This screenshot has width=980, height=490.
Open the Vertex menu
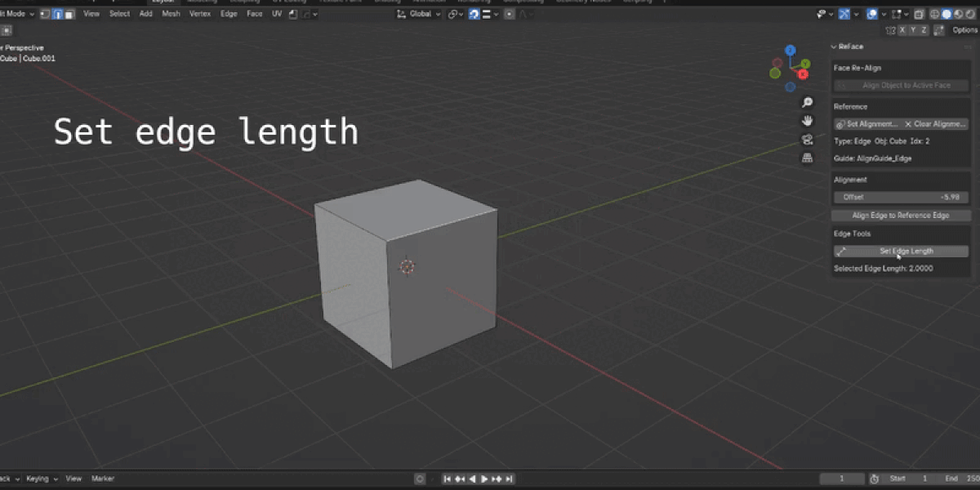coord(199,14)
